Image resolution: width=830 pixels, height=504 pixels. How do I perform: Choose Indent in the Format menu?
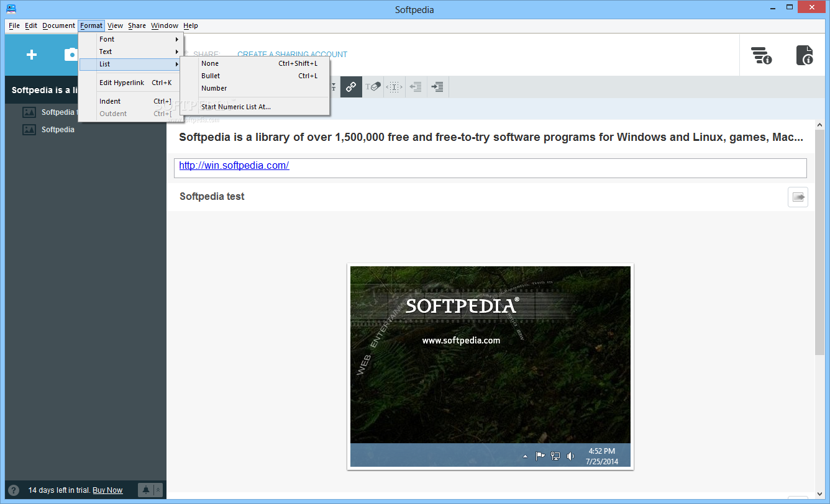click(x=131, y=101)
